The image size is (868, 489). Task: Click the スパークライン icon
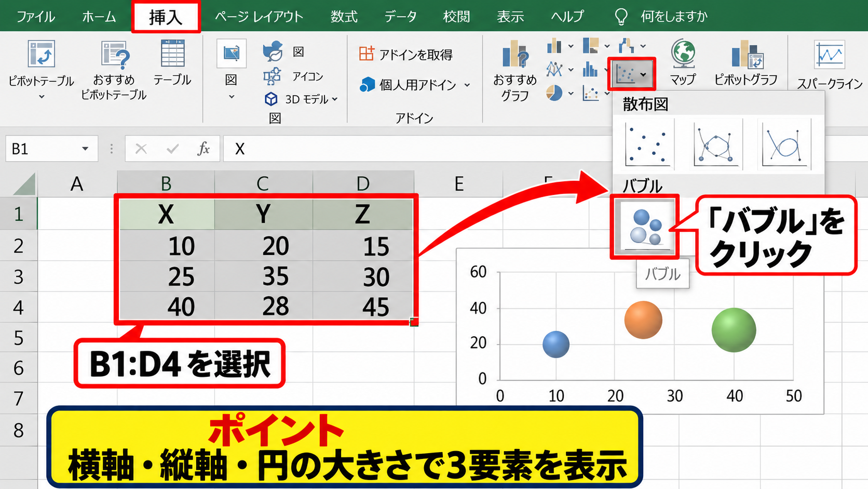click(829, 55)
